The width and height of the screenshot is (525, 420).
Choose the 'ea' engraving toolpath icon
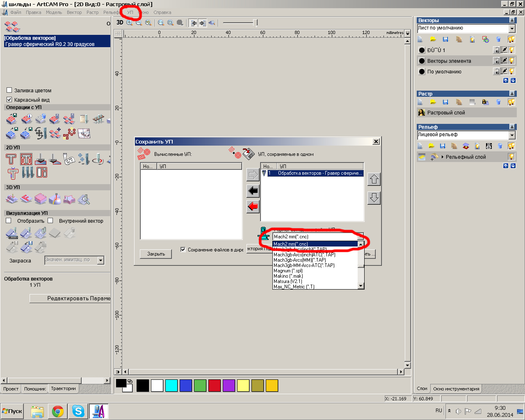[x=69, y=159]
